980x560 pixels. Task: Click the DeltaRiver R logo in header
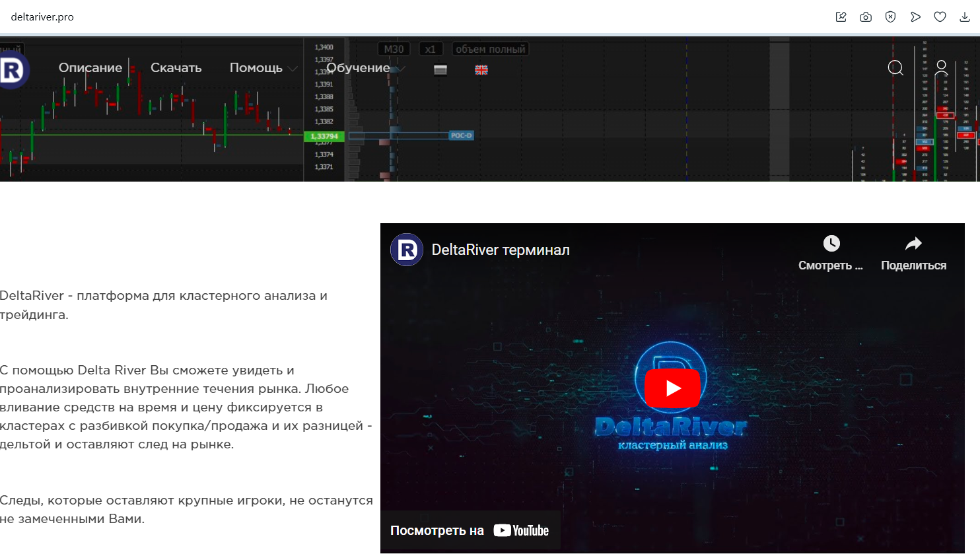pos(13,69)
